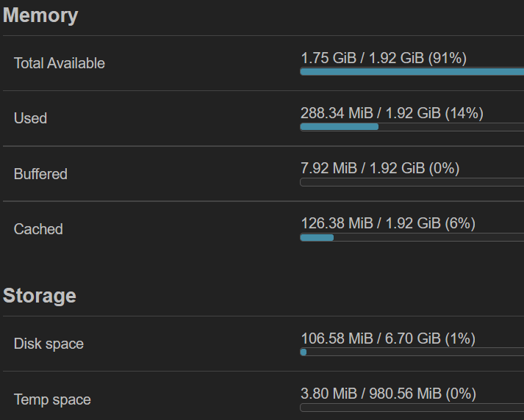Select the Buffered label
Screen dimensions: 524x420
pyautogui.click(x=40, y=174)
